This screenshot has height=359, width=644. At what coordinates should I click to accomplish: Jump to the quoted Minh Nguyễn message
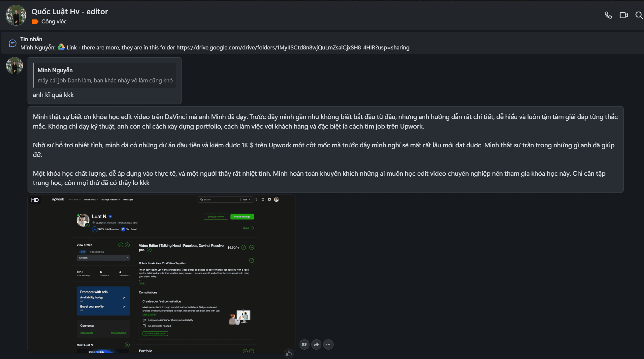(x=105, y=75)
